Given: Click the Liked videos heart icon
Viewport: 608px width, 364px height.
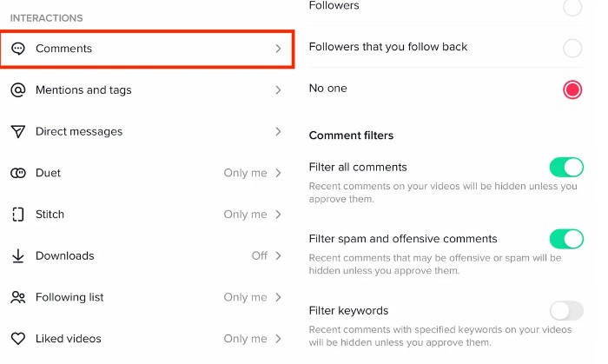Looking at the screenshot, I should 18,339.
